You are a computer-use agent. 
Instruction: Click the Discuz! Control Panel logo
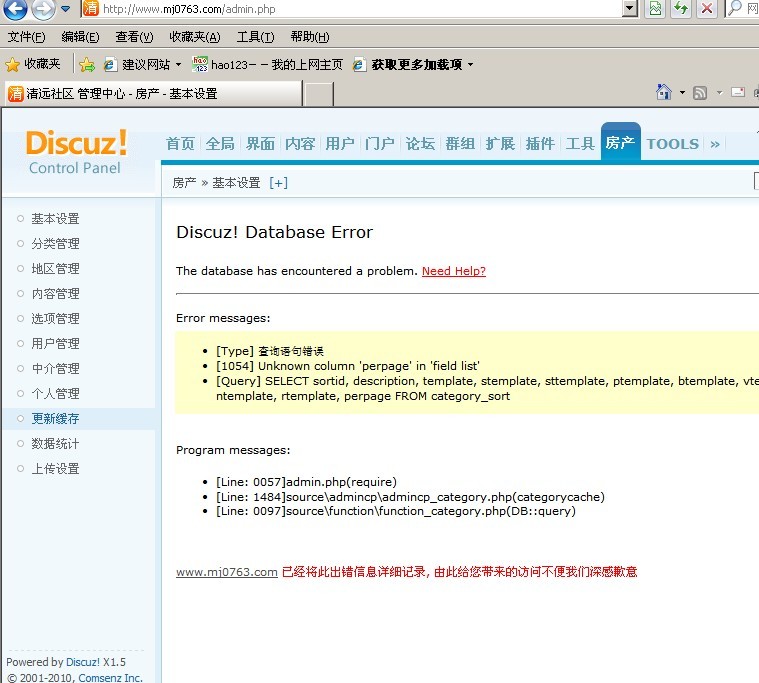pyautogui.click(x=76, y=152)
